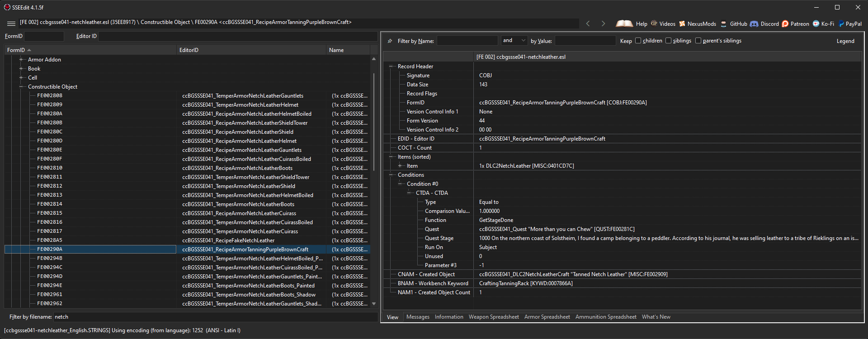The height and width of the screenshot is (339, 868).
Task: Click the navigate forward arrow
Action: [x=603, y=24]
